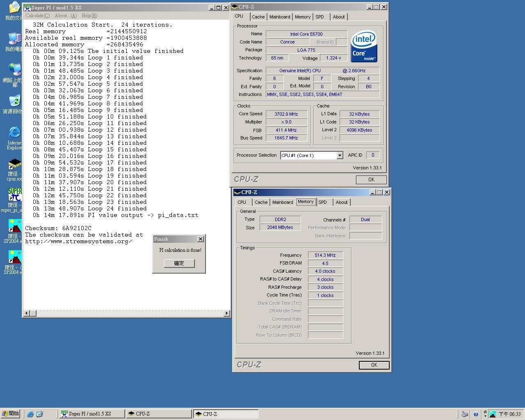Click the Checksum: 6A92102C line
The image size is (525, 420).
click(58, 228)
